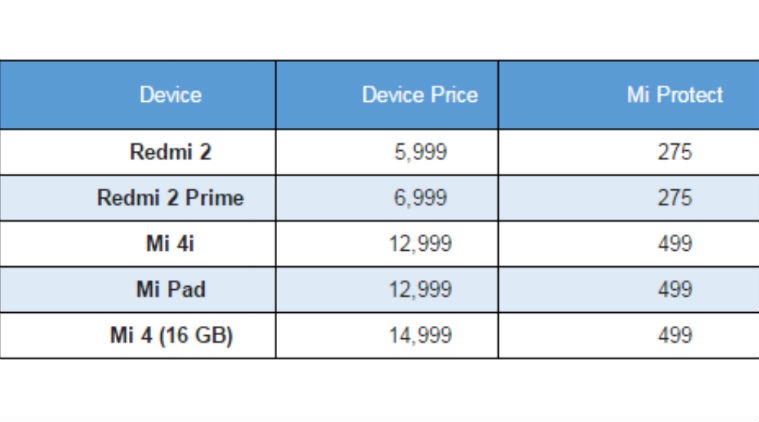
Task: Pick the Mi Protect value for Redmi 2 Prime
Action: [x=674, y=198]
